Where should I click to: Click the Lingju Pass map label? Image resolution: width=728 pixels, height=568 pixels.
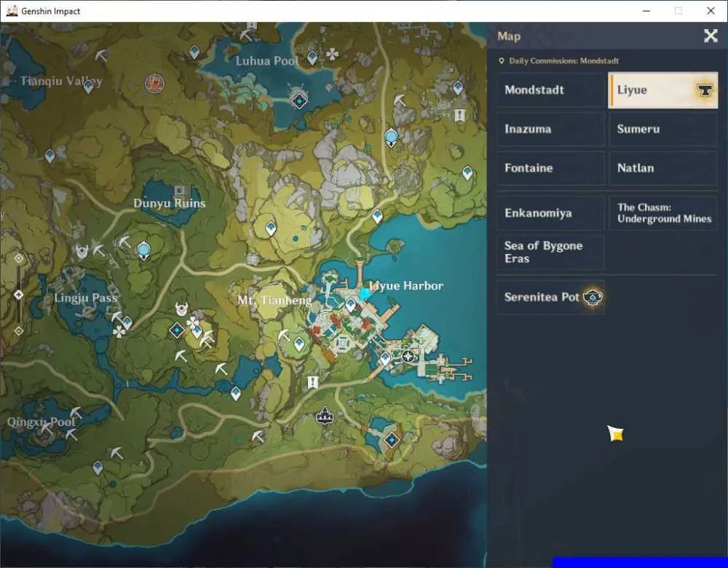[86, 298]
